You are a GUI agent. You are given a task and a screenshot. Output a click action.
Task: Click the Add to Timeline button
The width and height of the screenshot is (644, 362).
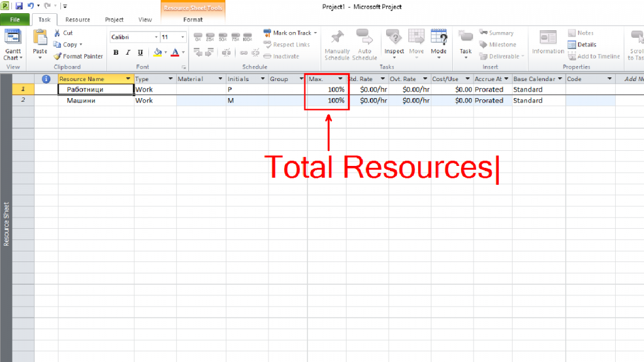point(594,56)
